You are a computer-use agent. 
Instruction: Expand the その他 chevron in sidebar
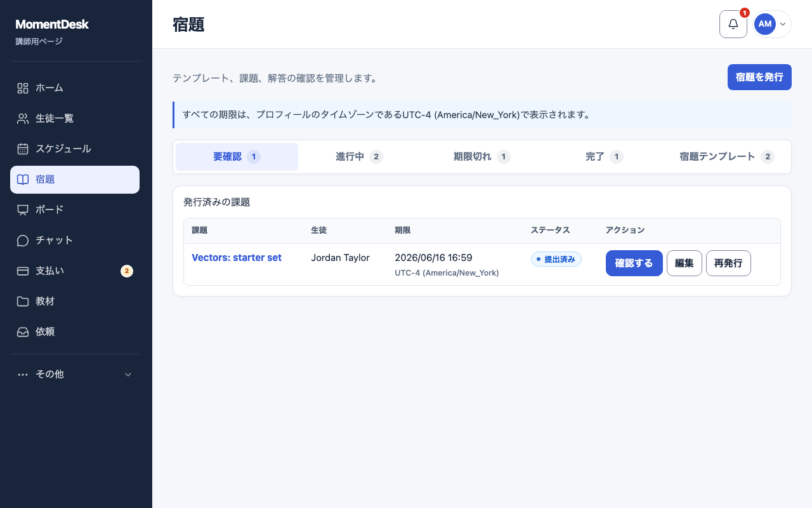(128, 375)
